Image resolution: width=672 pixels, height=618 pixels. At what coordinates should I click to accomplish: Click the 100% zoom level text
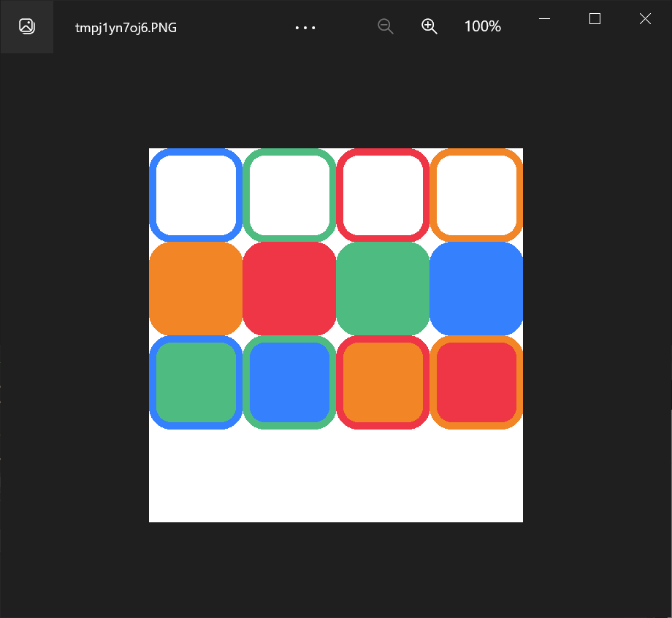coord(483,26)
